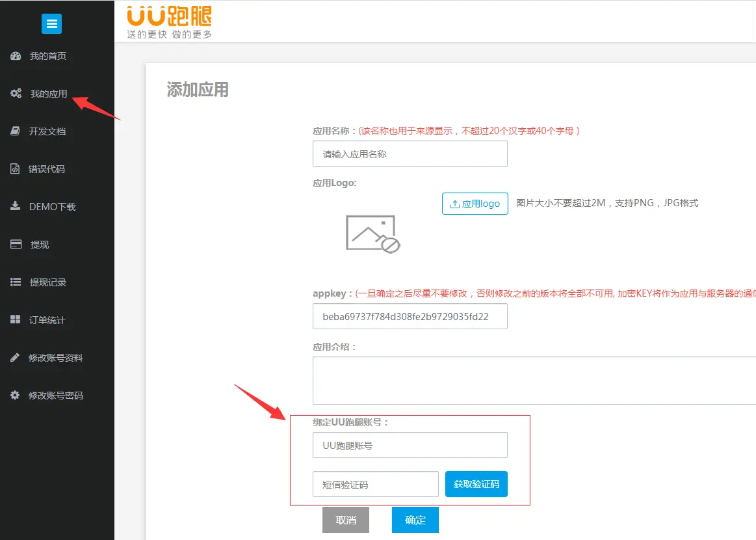
Task: Open 错误代码 in the sidebar
Action: coord(47,169)
